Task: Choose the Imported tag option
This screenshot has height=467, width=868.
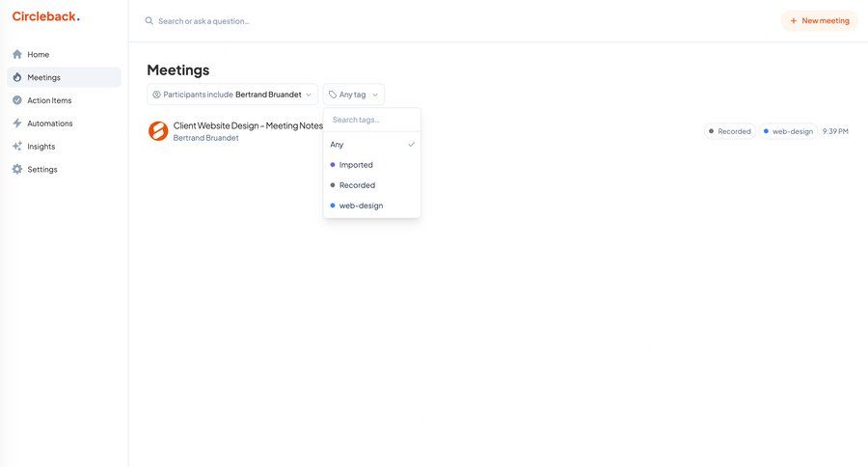Action: (371, 165)
